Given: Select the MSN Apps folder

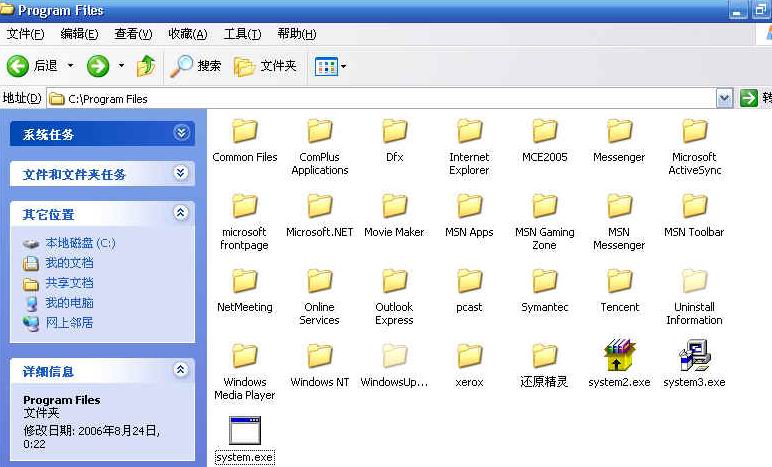Looking at the screenshot, I should [x=469, y=216].
